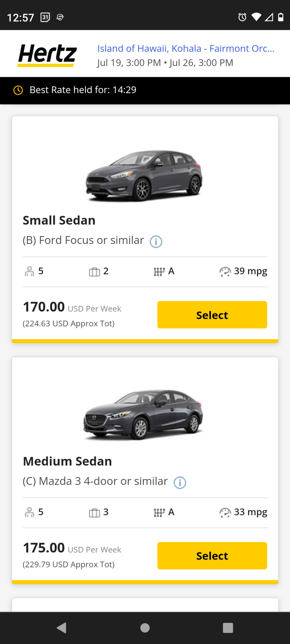Tap the Medium Sedan transmission icon
The width and height of the screenshot is (290, 644).
click(x=159, y=512)
